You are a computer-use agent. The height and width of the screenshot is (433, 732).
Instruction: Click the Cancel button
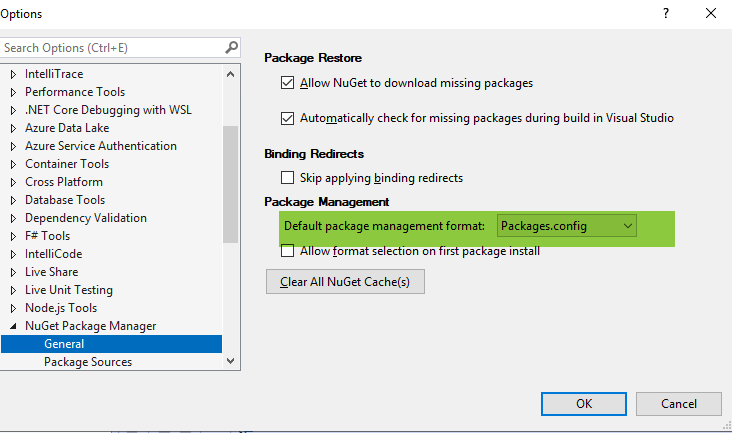tap(679, 404)
